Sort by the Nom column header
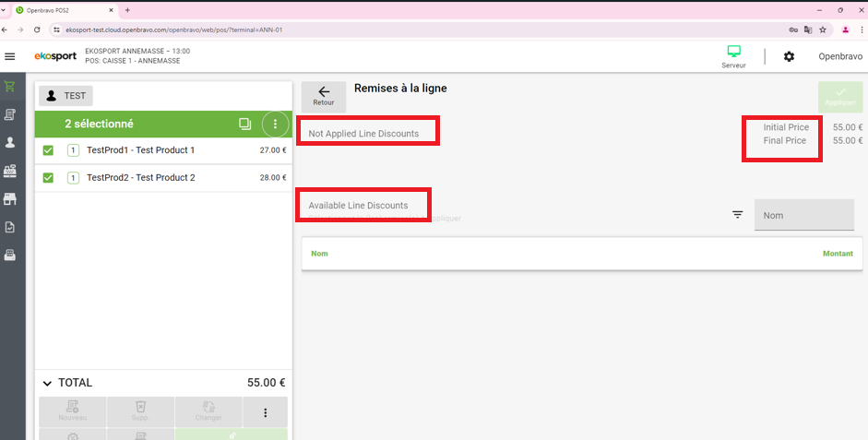This screenshot has height=440, width=868. [x=319, y=254]
